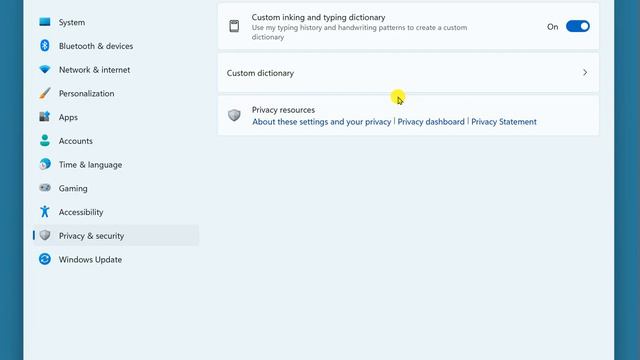The width and height of the screenshot is (640, 360).
Task: Visit the Privacy dashboard link
Action: click(431, 122)
